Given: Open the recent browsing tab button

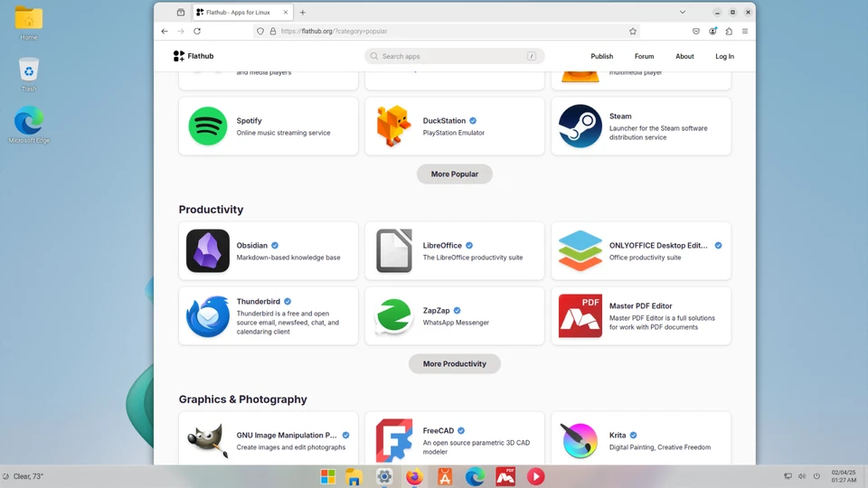Looking at the screenshot, I should [x=181, y=12].
